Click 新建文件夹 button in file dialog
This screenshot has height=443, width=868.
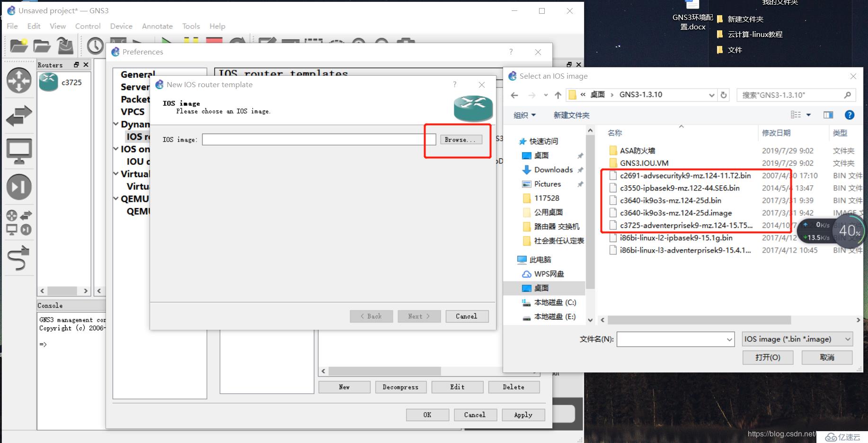[x=571, y=115]
